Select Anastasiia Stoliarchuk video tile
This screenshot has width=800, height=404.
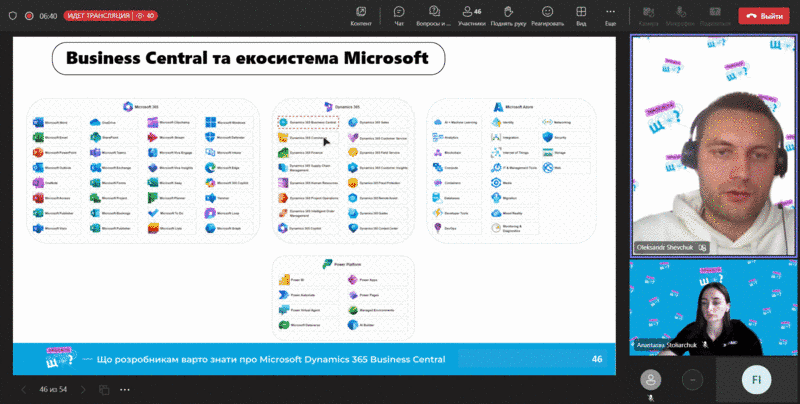click(x=713, y=308)
